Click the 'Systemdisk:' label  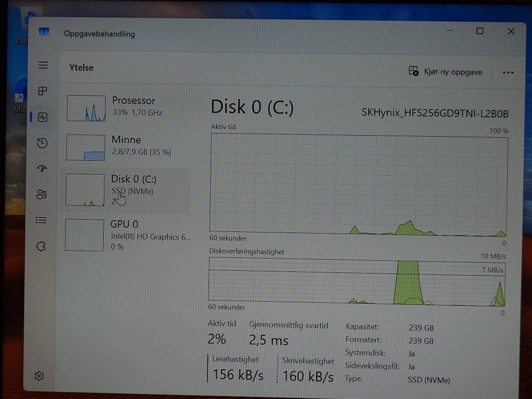(x=365, y=353)
